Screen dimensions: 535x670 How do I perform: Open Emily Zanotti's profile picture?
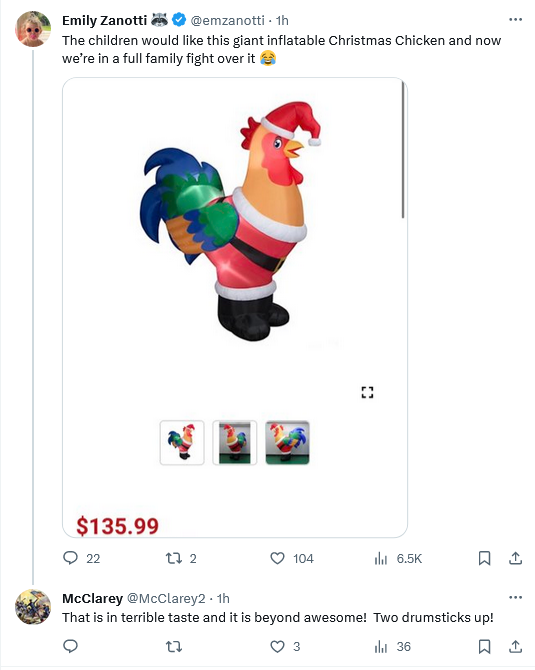point(33,29)
